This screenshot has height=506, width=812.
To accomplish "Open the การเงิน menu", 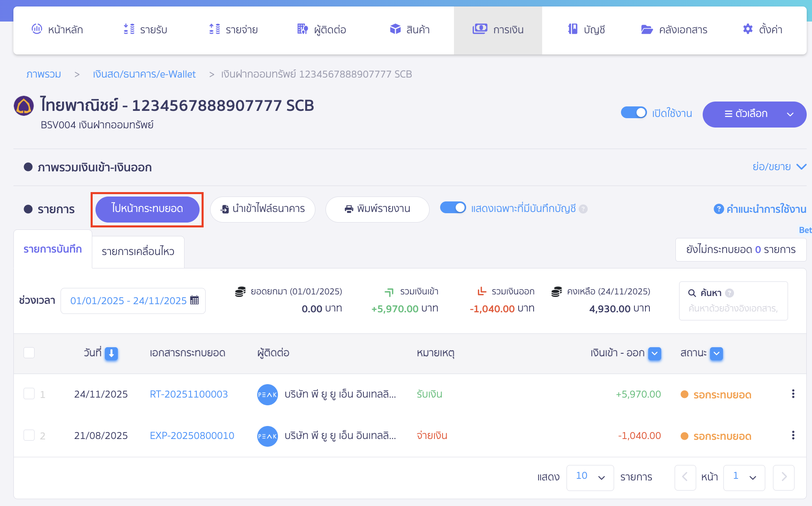I will (498, 30).
